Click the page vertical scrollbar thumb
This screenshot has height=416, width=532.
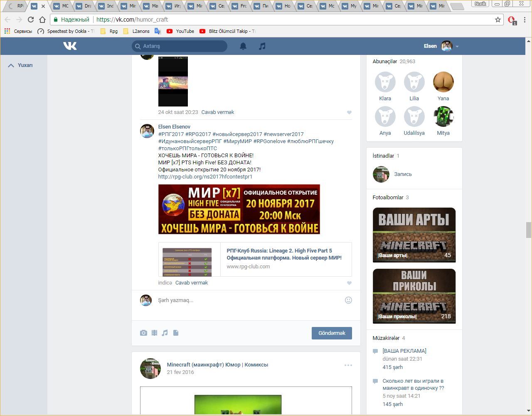click(529, 230)
